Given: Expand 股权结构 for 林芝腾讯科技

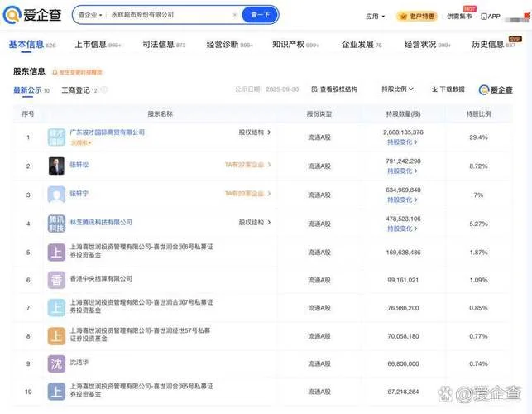Looking at the screenshot, I should pos(255,223).
